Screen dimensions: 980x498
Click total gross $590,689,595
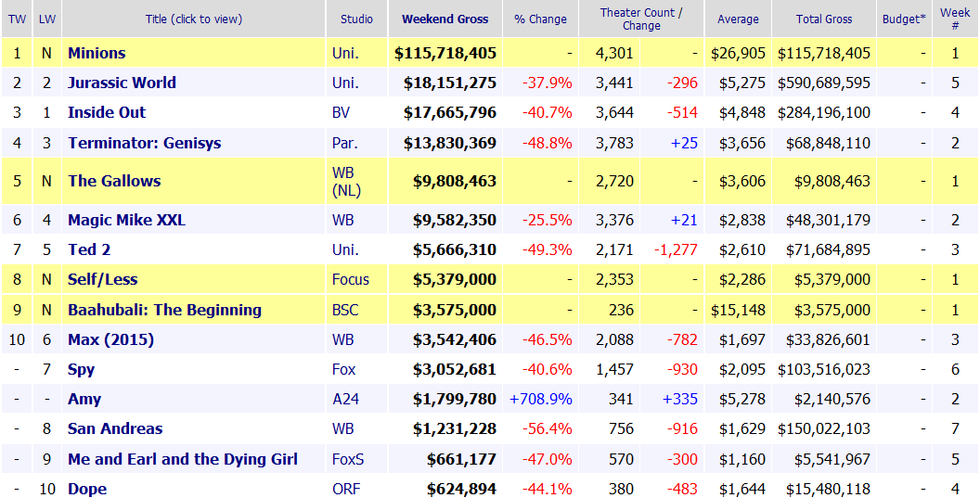[x=824, y=83]
